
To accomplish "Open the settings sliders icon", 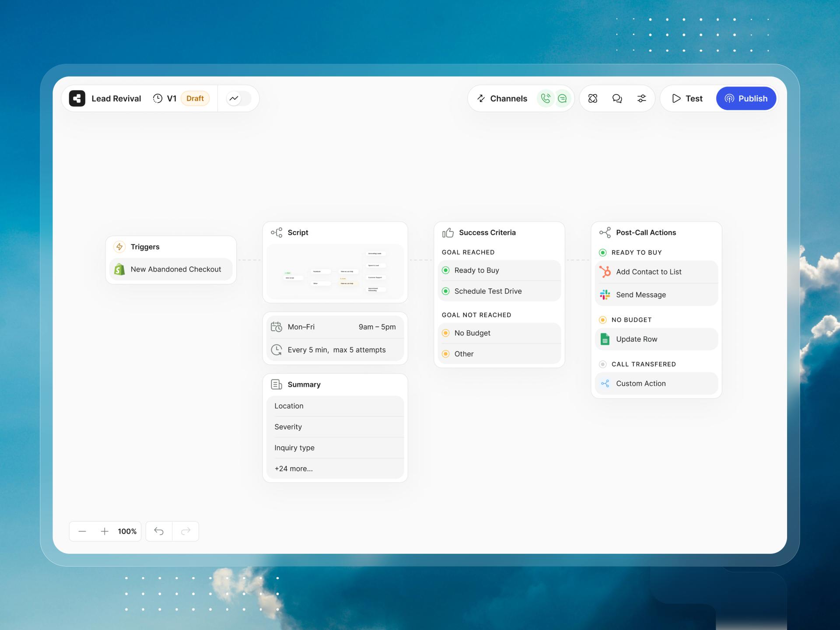I will [x=641, y=98].
